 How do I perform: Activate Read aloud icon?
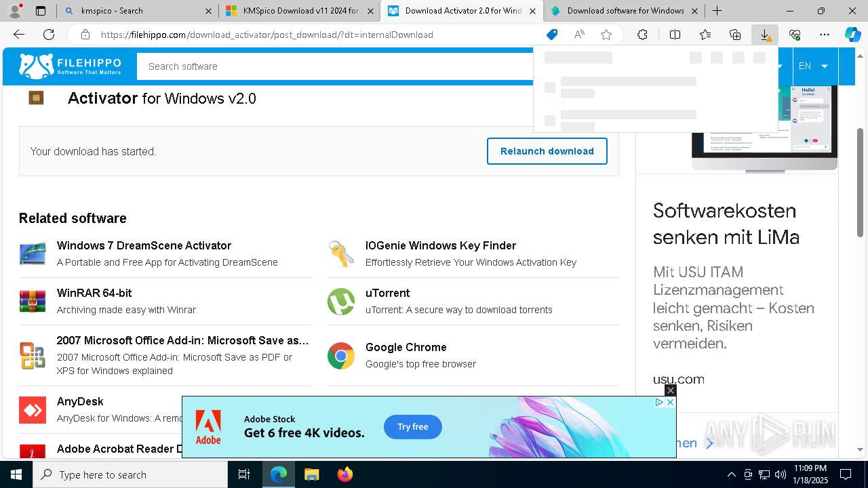click(579, 35)
